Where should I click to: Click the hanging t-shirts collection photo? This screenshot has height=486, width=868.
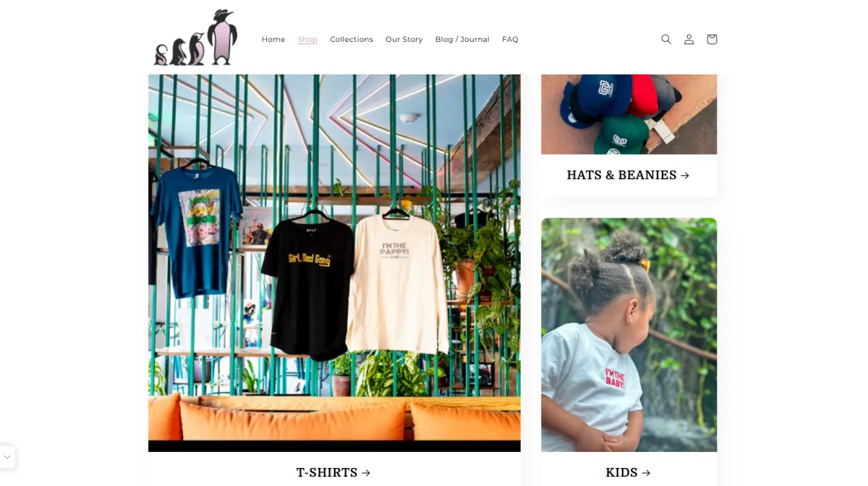(334, 263)
